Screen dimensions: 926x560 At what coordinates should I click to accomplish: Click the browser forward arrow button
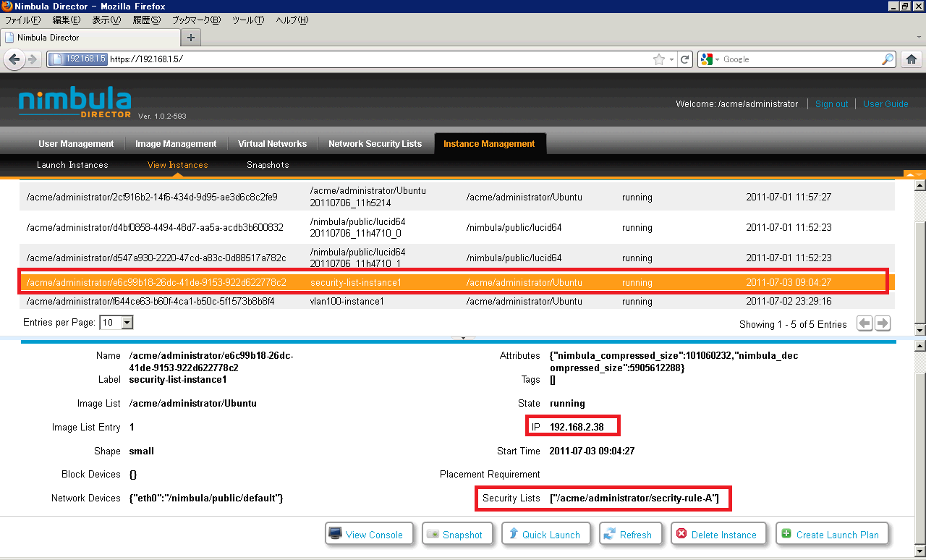pos(33,59)
